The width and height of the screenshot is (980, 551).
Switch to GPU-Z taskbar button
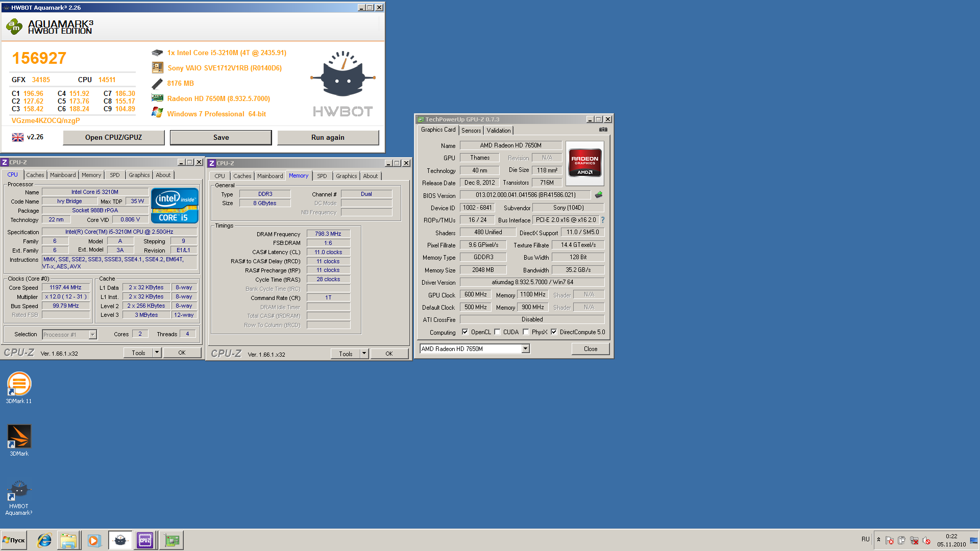click(x=172, y=540)
